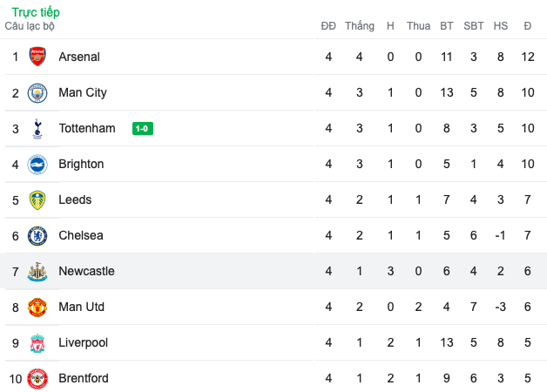Click the Arsenal club crest
The image size is (547, 392).
(x=37, y=57)
